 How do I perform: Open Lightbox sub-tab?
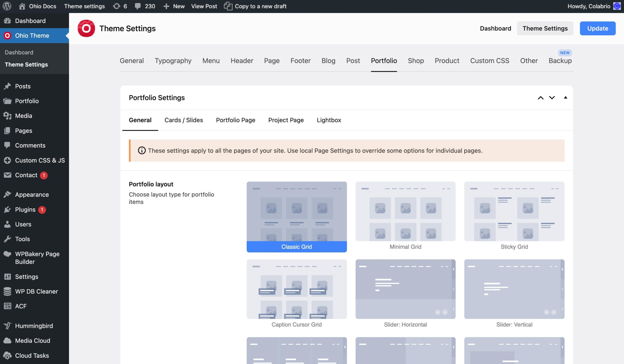(329, 120)
